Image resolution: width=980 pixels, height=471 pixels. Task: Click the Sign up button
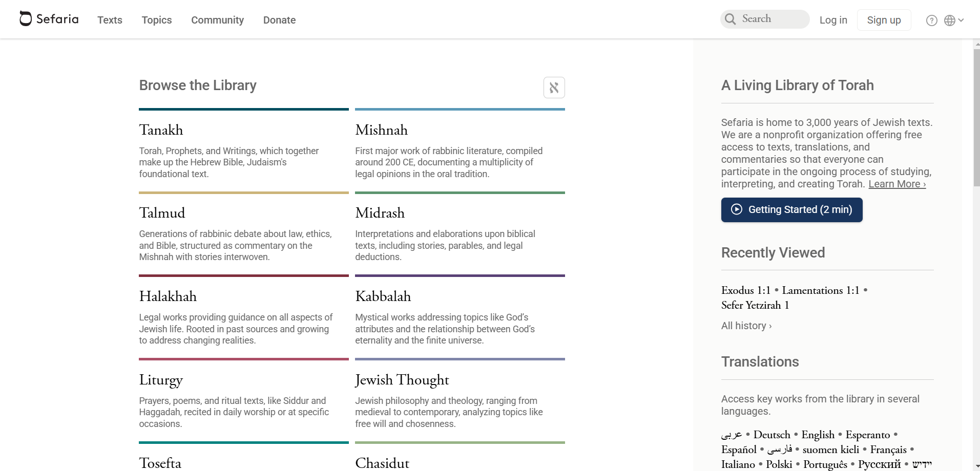pyautogui.click(x=884, y=20)
